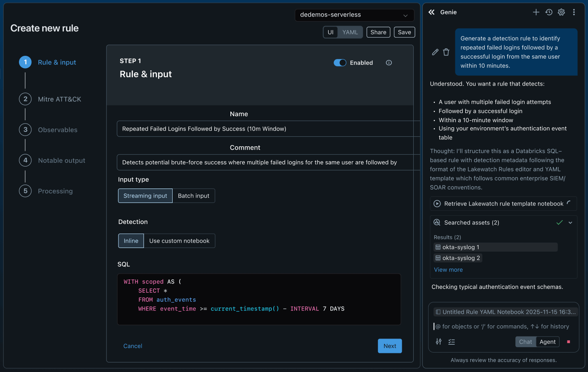Viewport: 588px width, 372px height.
Task: Collapse the Searched assets section
Action: click(570, 223)
